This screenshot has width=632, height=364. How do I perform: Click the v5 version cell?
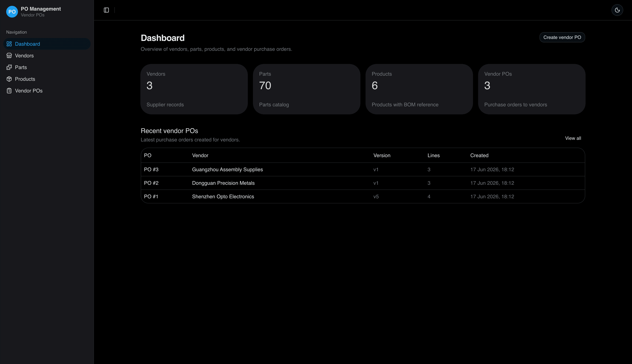376,196
